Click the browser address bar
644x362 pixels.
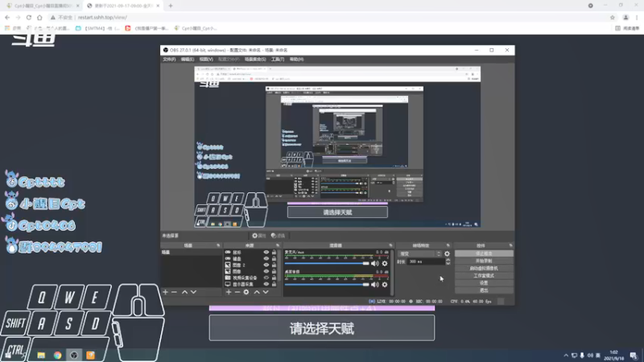click(x=328, y=17)
